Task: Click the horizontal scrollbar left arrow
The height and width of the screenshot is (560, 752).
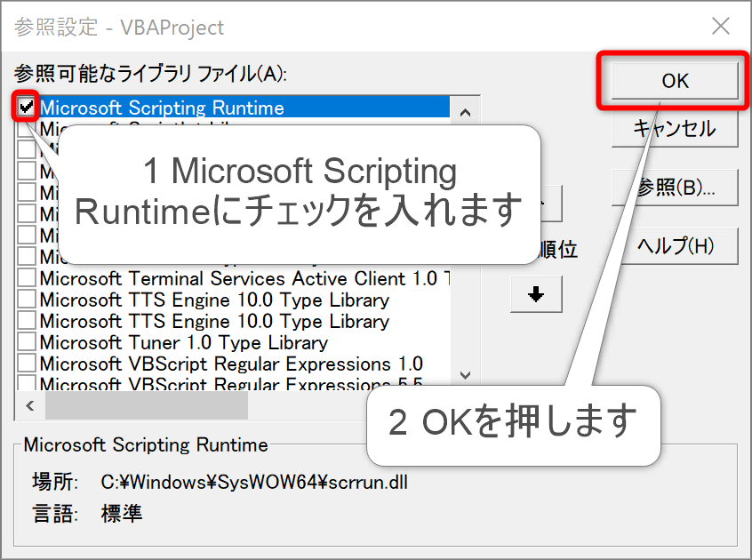Action: pyautogui.click(x=29, y=406)
